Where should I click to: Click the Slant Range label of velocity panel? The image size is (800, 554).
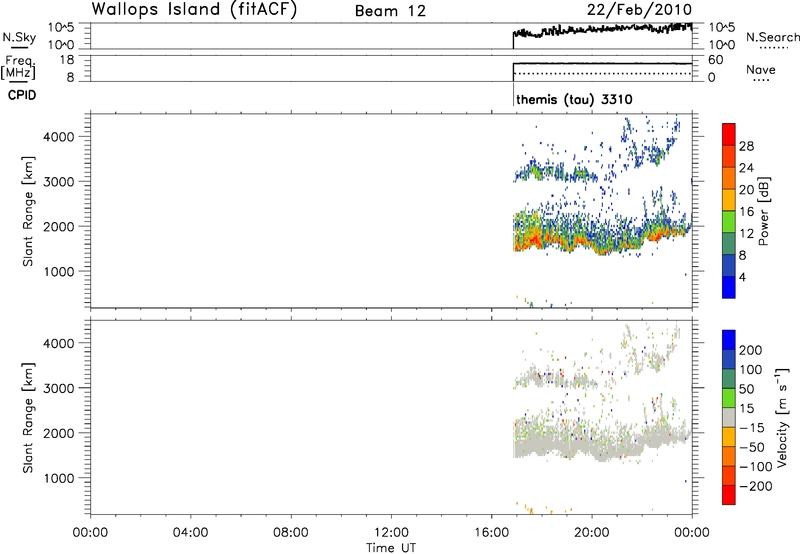[x=28, y=417]
